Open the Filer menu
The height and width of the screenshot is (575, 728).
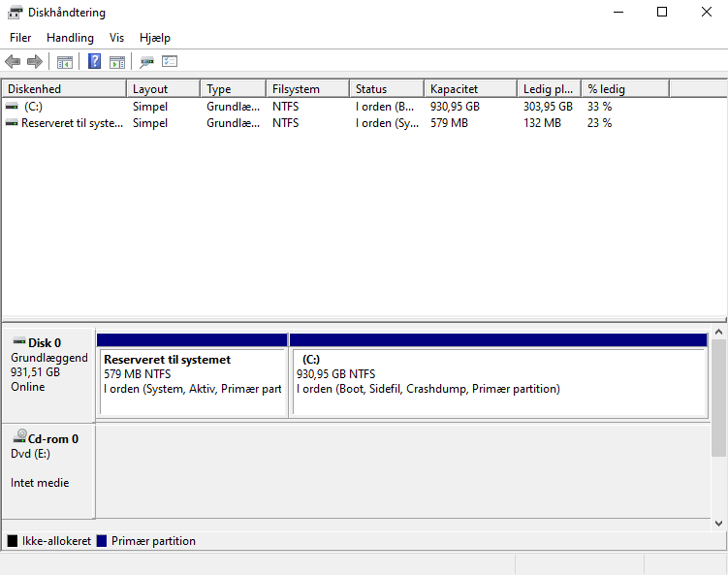tap(20, 38)
